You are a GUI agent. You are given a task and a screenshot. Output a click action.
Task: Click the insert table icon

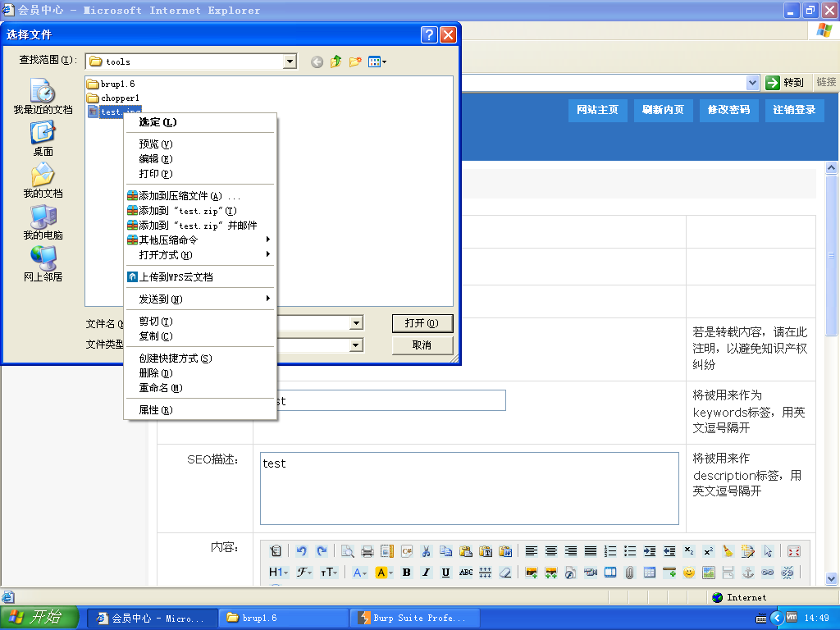[x=650, y=572]
